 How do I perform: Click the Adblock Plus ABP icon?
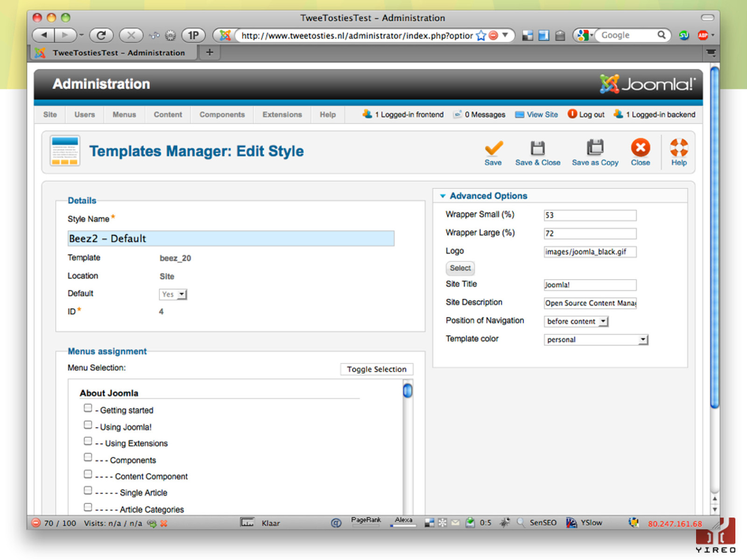click(x=703, y=35)
